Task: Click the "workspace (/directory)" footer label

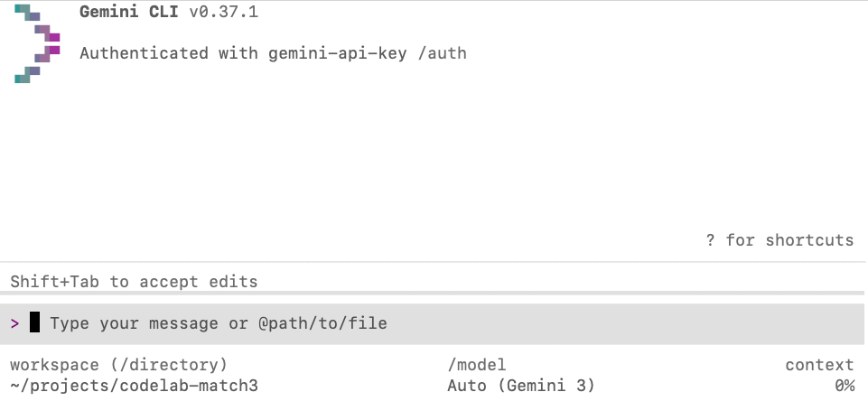Action: pyautogui.click(x=118, y=365)
